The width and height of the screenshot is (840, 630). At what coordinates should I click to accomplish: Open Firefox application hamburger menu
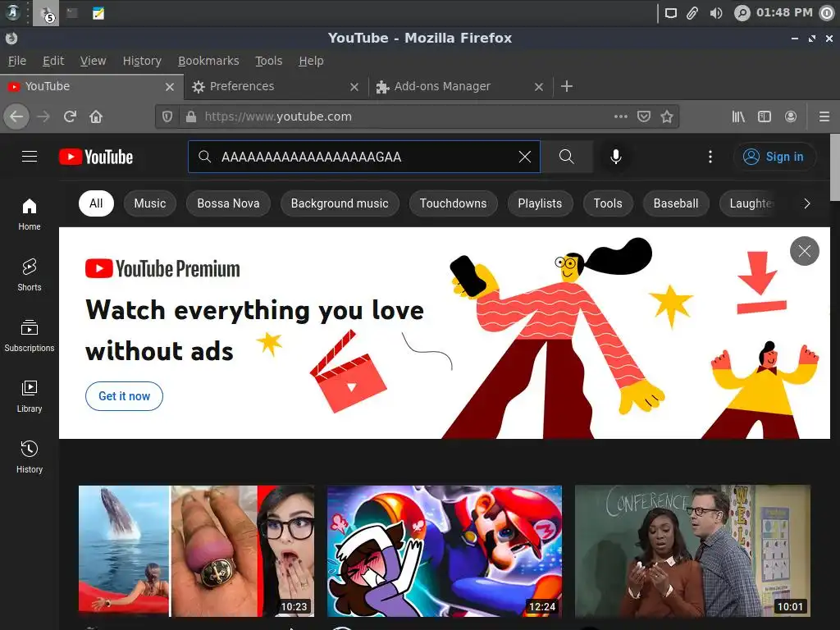[824, 116]
